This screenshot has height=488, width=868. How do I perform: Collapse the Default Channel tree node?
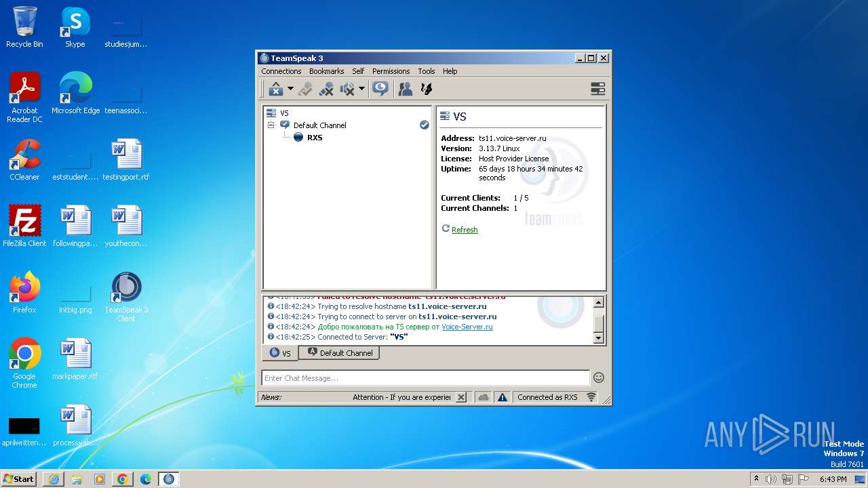click(271, 125)
